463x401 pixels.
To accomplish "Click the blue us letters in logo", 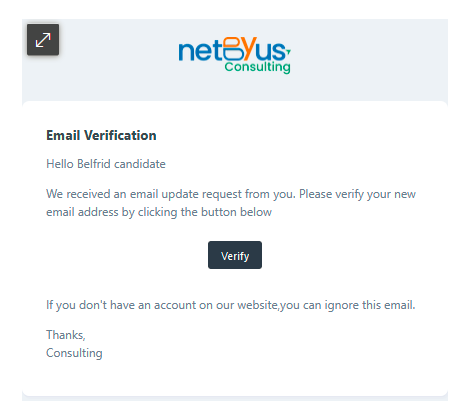I will pyautogui.click(x=271, y=51).
